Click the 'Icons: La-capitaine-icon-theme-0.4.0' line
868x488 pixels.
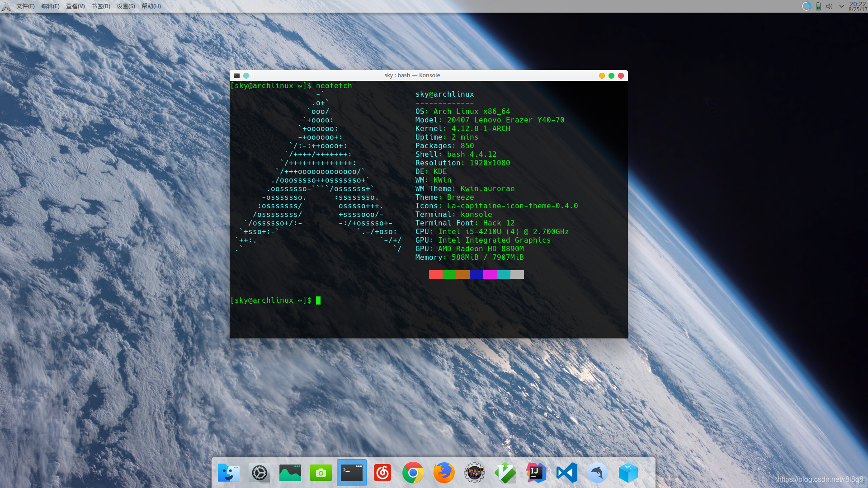(x=497, y=206)
